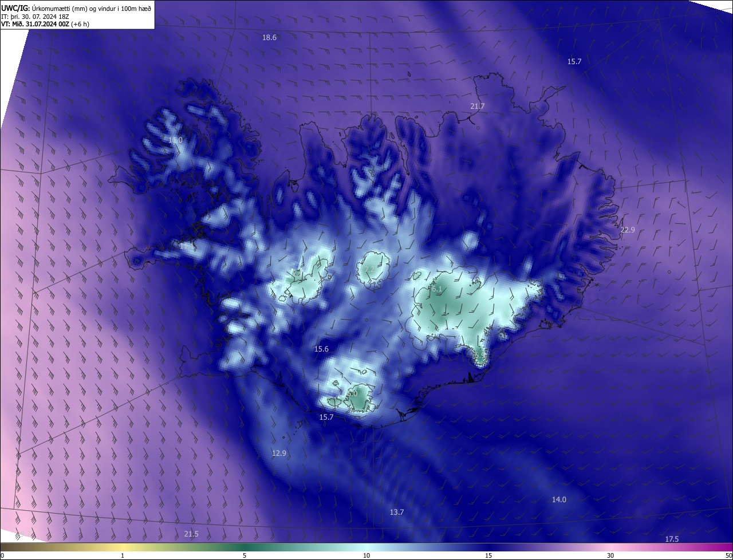Click the 11.1 value on the west peninsula

click(187, 245)
